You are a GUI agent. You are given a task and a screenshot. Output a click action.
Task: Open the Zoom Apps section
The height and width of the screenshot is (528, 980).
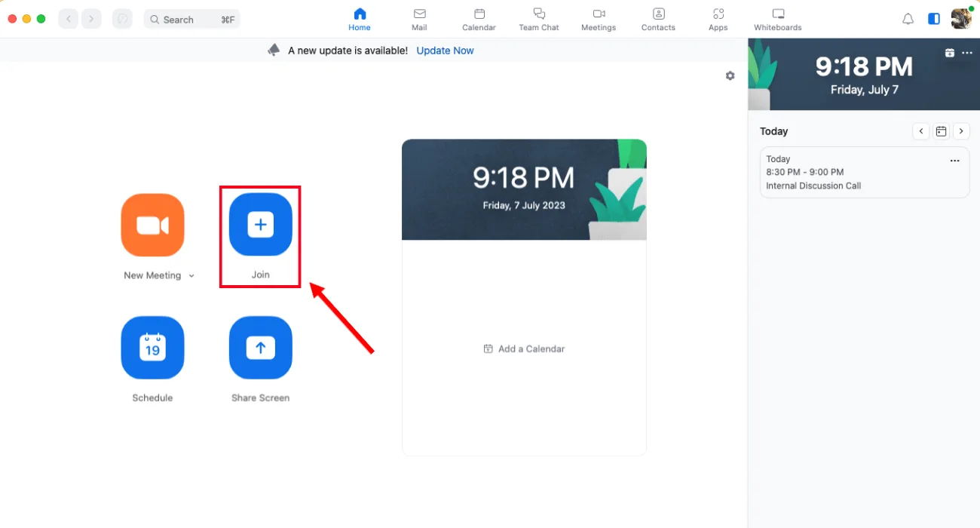click(717, 19)
